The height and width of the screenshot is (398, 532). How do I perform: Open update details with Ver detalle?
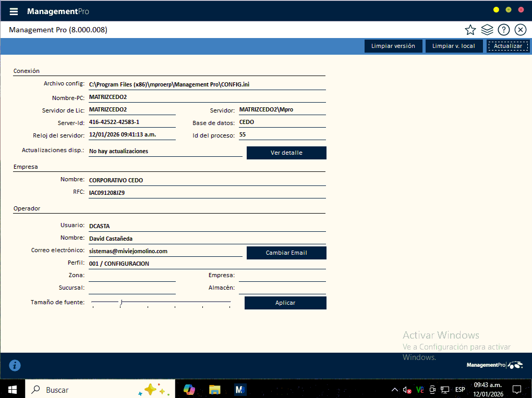point(286,153)
